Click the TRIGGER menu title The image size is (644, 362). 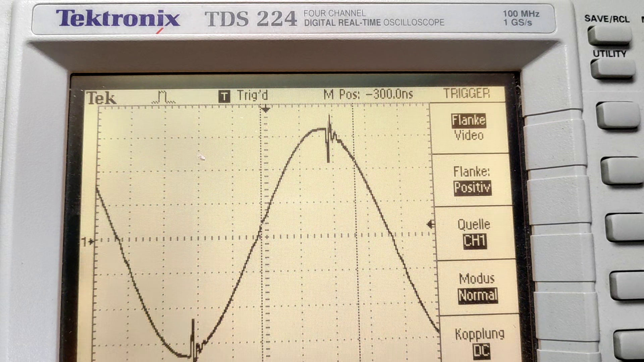467,94
